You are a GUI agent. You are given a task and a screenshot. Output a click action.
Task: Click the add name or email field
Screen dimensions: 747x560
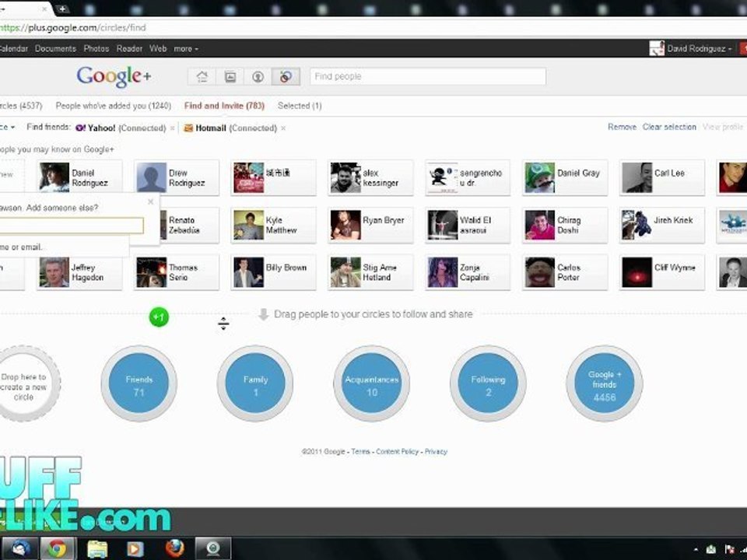pos(72,226)
